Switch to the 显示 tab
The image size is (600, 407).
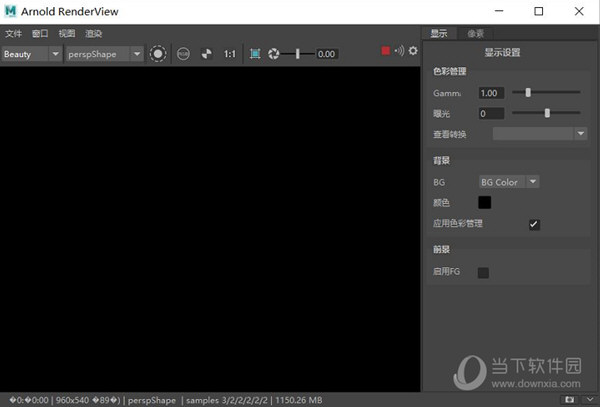pyautogui.click(x=439, y=34)
